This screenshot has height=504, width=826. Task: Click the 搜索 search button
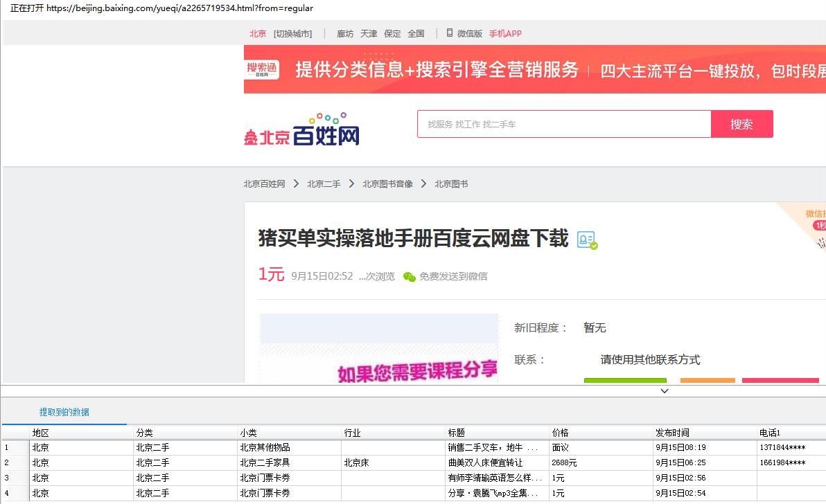tap(741, 124)
